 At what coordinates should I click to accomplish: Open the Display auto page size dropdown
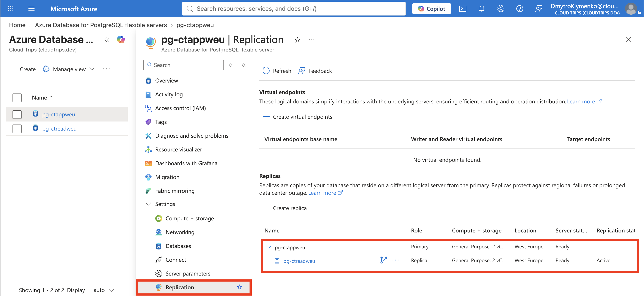click(x=104, y=290)
